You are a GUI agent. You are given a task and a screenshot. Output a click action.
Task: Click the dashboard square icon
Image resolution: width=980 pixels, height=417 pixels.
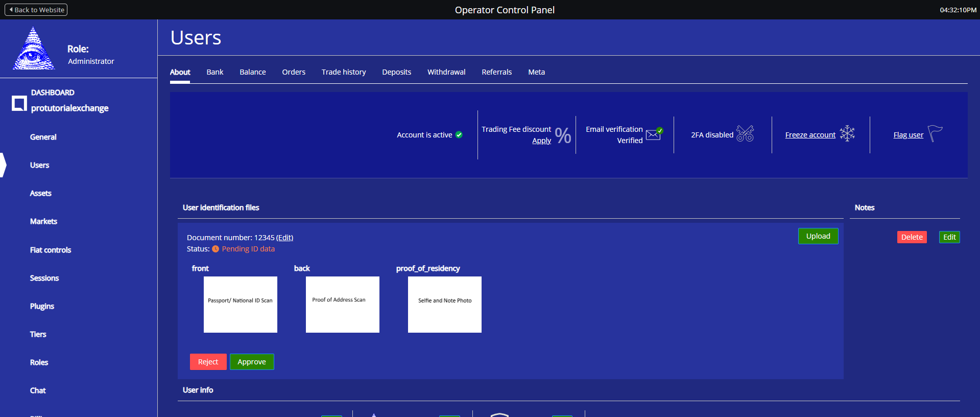[x=19, y=103]
